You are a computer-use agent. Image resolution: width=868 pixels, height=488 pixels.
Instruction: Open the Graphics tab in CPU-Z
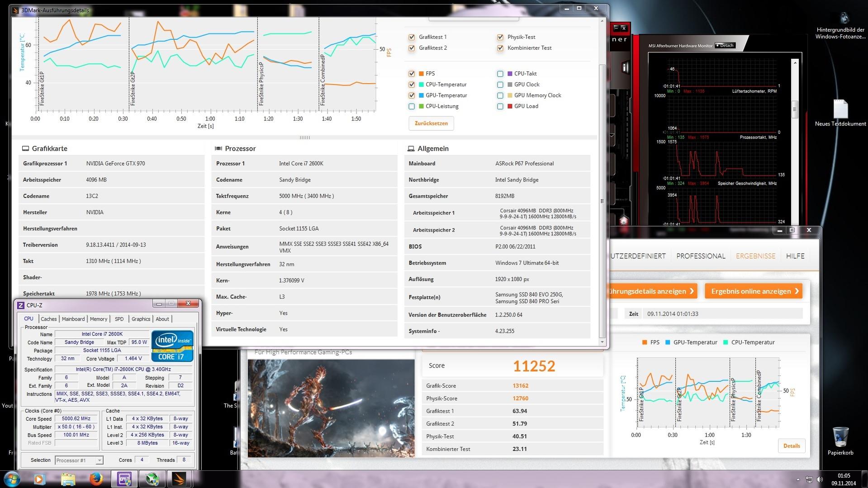pyautogui.click(x=141, y=319)
